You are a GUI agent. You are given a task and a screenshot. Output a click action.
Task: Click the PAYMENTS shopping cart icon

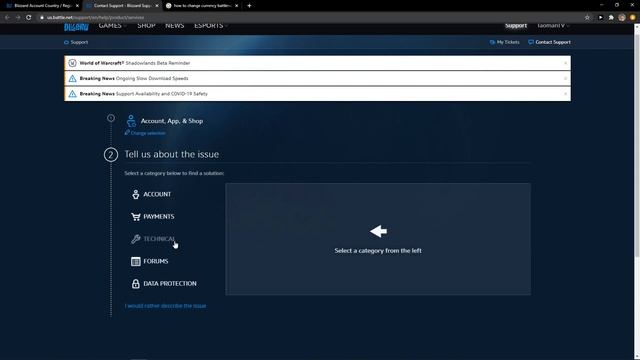click(136, 217)
